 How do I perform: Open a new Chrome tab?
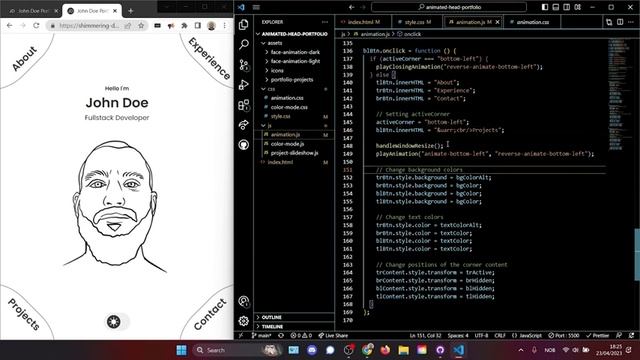click(x=131, y=11)
